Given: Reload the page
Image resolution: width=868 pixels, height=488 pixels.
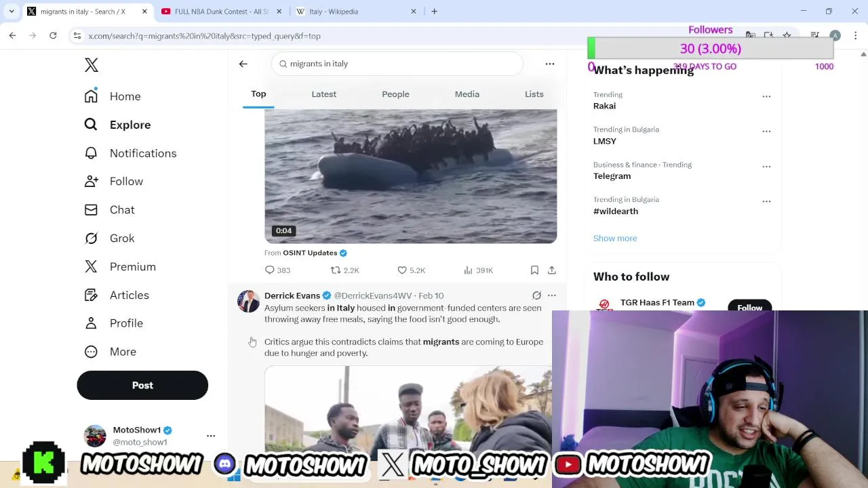Looking at the screenshot, I should pyautogui.click(x=53, y=36).
